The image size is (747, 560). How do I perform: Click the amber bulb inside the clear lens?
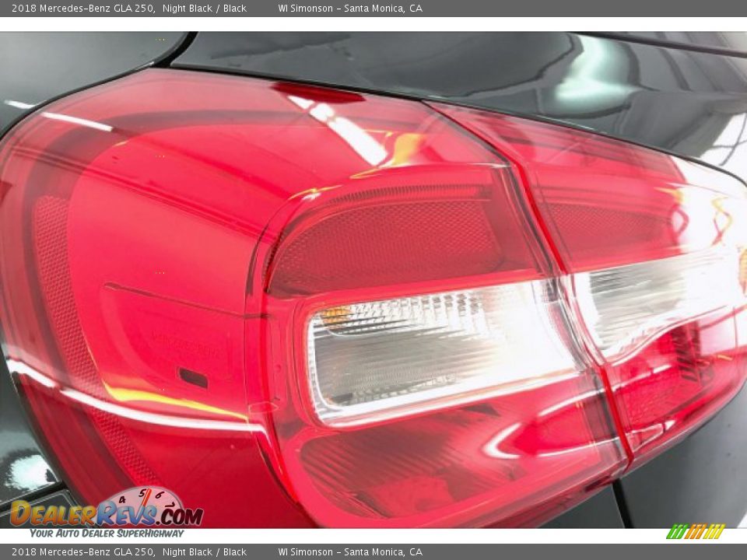[335, 316]
